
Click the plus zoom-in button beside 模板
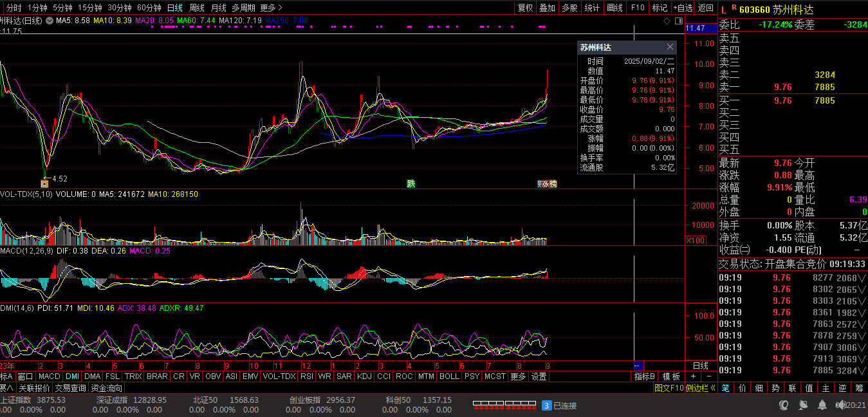[x=693, y=376]
